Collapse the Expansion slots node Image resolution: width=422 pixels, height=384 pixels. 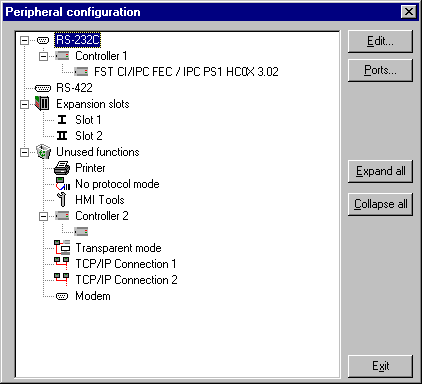click(x=24, y=104)
